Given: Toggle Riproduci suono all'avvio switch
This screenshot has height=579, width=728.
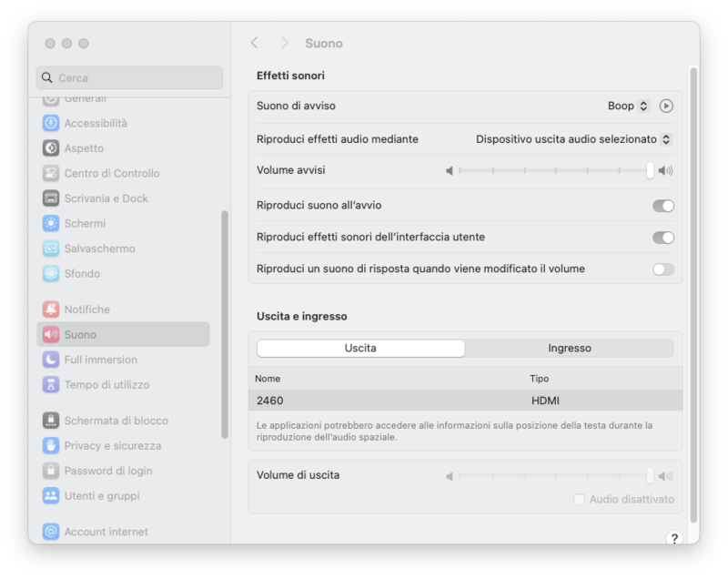Looking at the screenshot, I should [x=663, y=206].
